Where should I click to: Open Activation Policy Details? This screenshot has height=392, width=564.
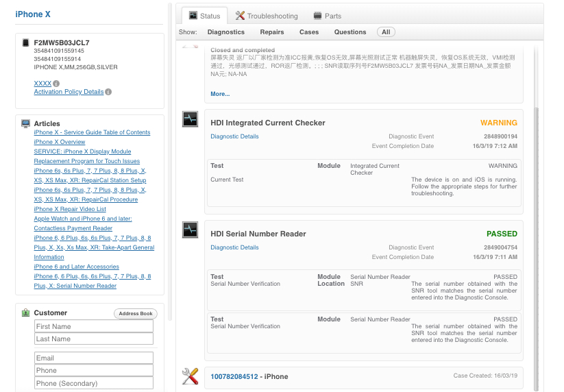pyautogui.click(x=69, y=92)
